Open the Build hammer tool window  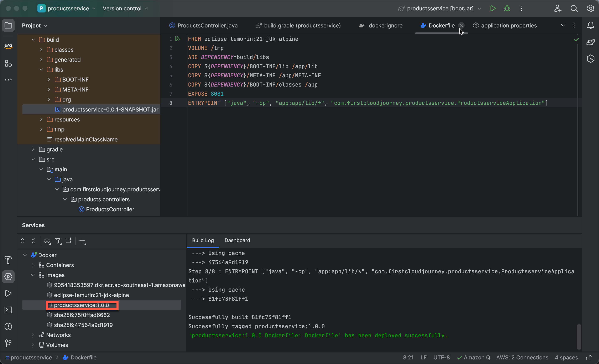[8, 260]
